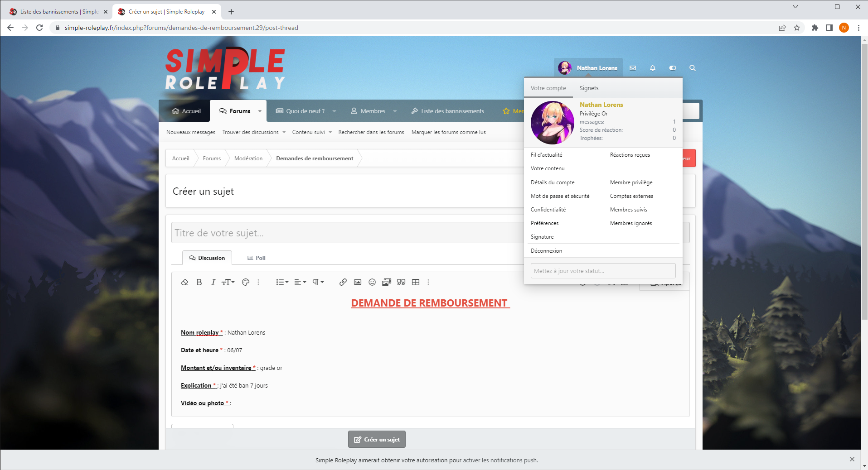The height and width of the screenshot is (470, 868).
Task: Open the alerts bell icon
Action: 653,68
